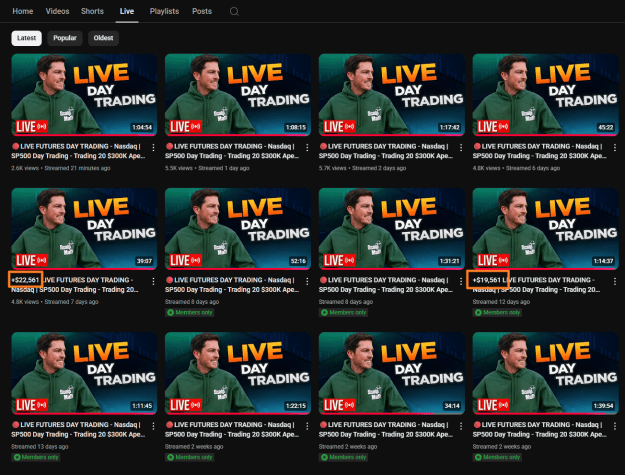Viewport: 625px width, 475px height.
Task: Sort streams by Latest
Action: pos(27,38)
